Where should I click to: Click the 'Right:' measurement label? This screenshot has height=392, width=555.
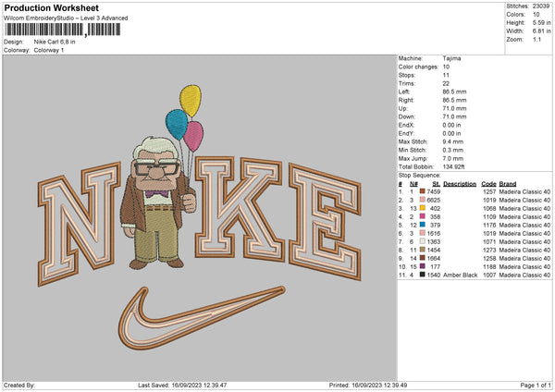tap(406, 100)
